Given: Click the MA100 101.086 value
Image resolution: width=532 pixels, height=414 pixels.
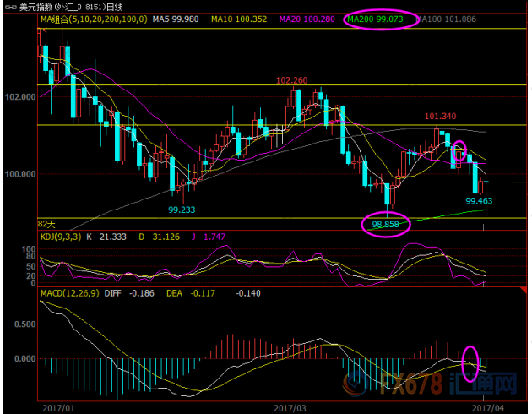Looking at the screenshot, I should [446, 19].
